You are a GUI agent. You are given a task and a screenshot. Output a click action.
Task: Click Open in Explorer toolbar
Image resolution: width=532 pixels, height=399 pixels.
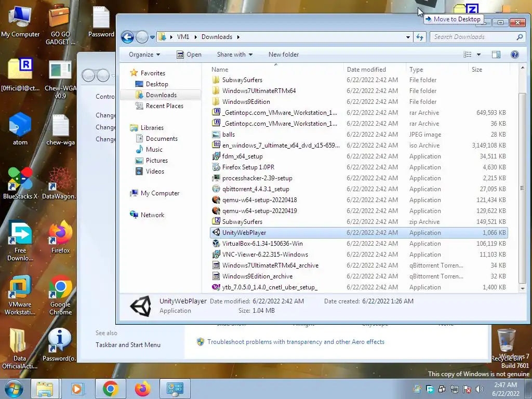tap(189, 54)
